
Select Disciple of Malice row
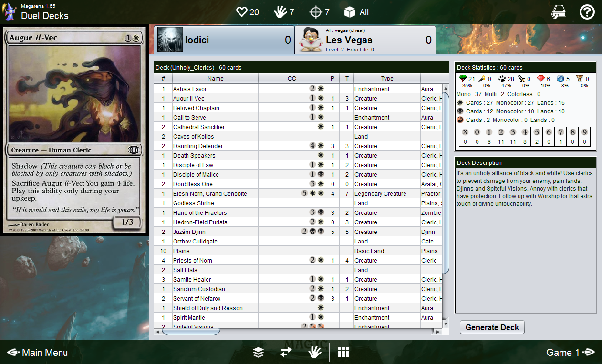pyautogui.click(x=298, y=174)
